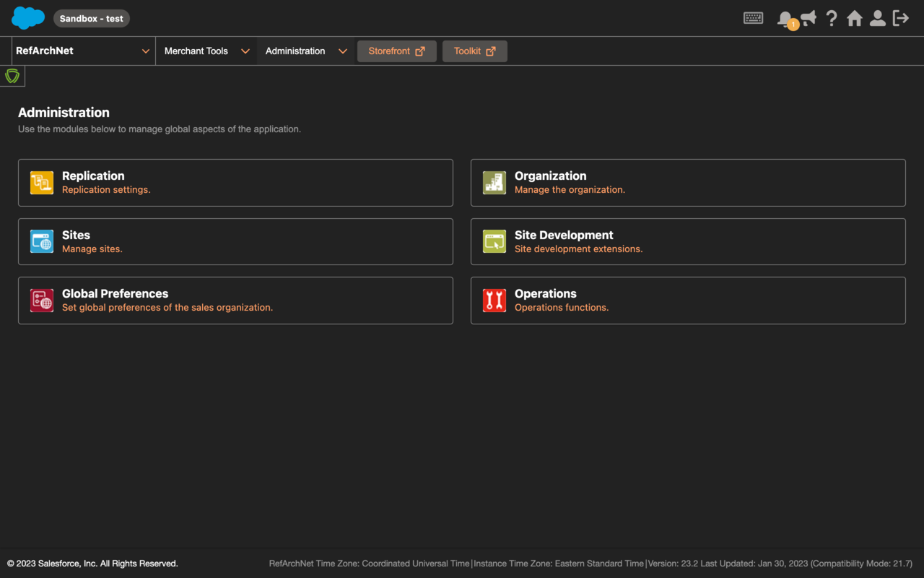
Task: Open help using the question mark icon
Action: click(x=832, y=18)
